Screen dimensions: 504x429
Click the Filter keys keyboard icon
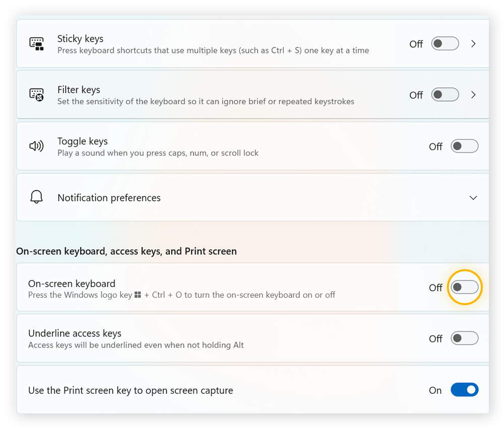[x=36, y=95]
